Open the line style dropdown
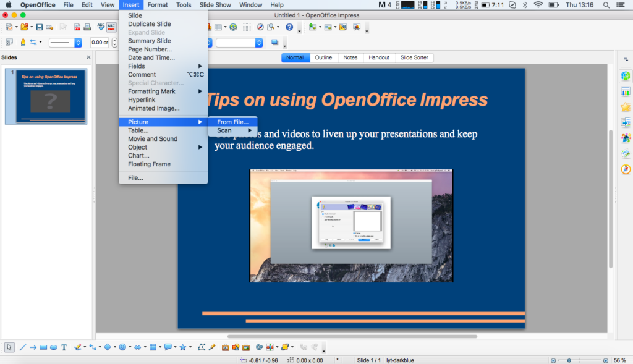633x364 pixels. point(78,43)
